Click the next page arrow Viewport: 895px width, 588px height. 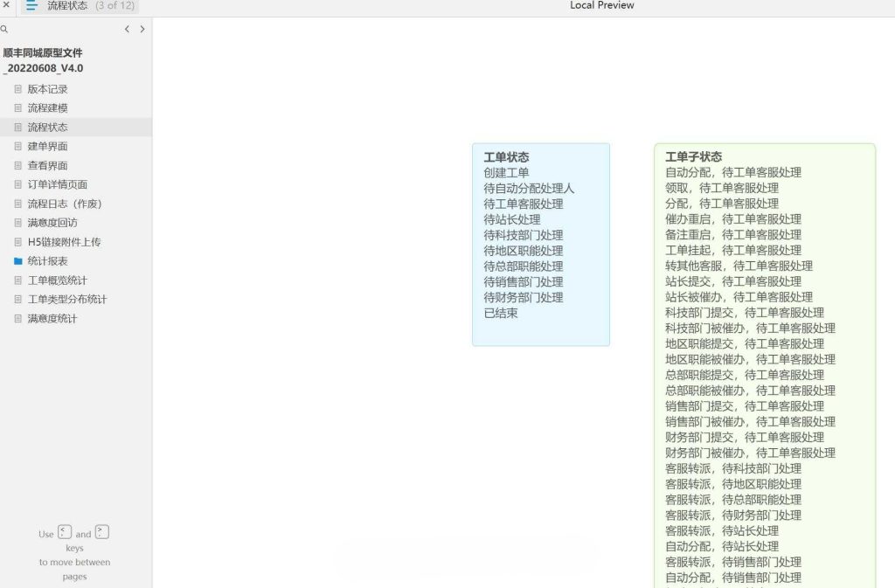point(143,29)
